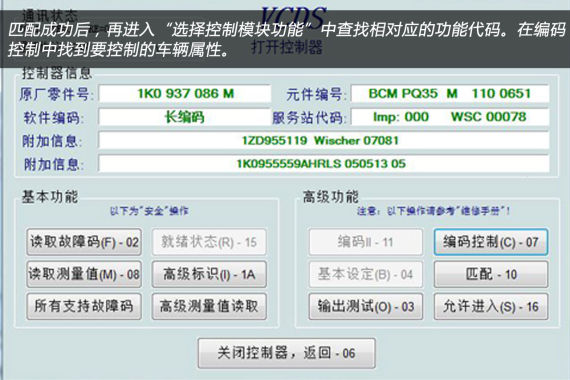Click the 以下为"安全"操作 note
The height and width of the screenshot is (380, 570).
coord(149,211)
